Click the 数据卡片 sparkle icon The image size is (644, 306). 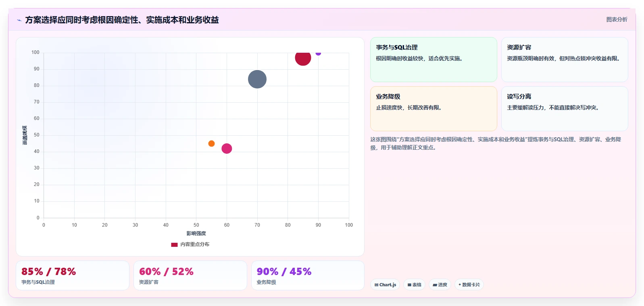point(460,285)
